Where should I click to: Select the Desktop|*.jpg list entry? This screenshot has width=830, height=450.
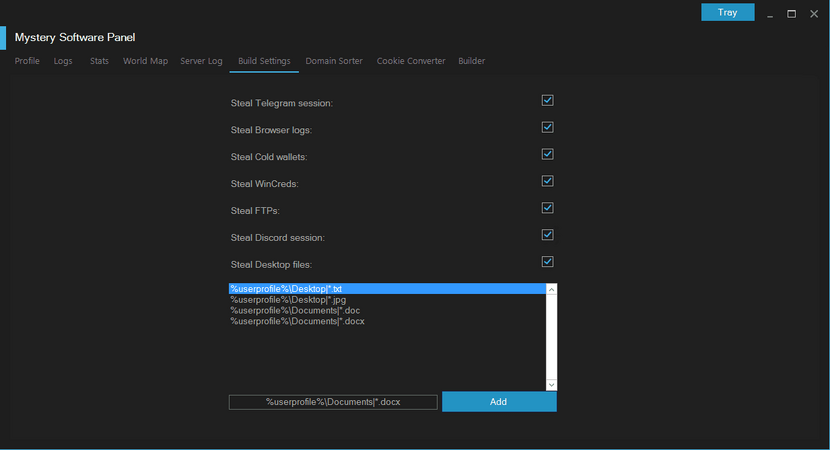387,300
